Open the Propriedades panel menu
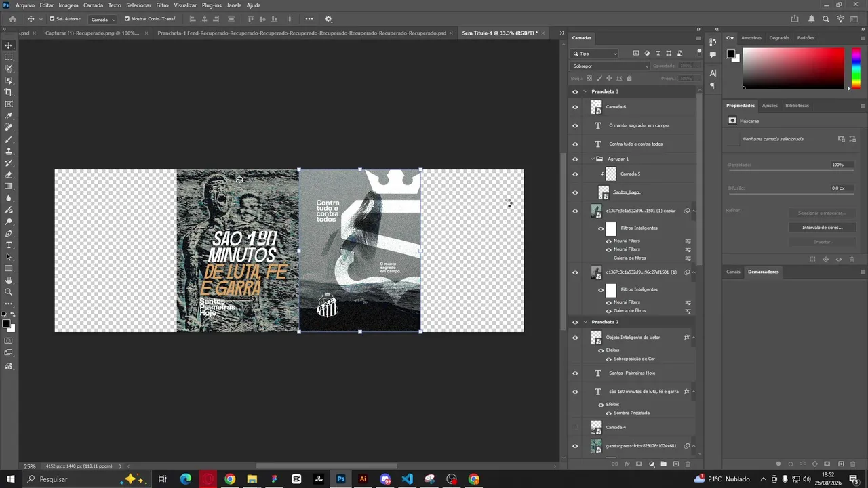Screen dimensions: 868x488 (x=863, y=106)
